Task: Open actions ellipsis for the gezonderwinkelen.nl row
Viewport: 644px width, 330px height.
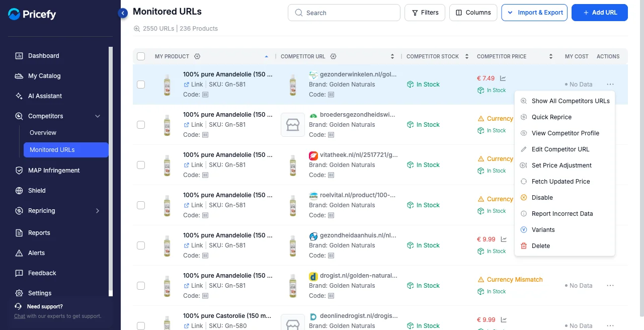Action: 610,85
